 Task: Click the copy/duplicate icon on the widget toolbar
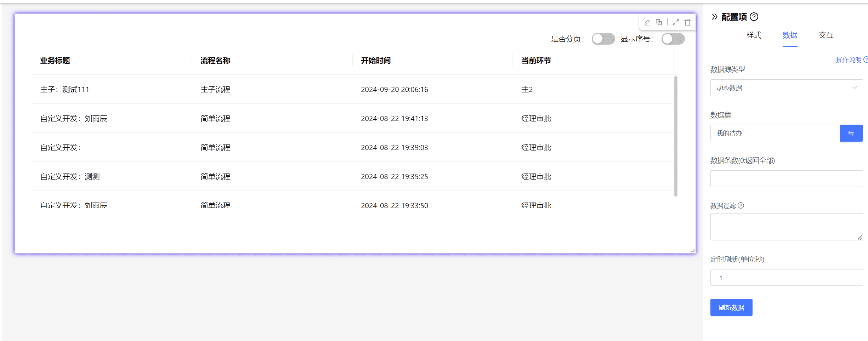point(659,22)
